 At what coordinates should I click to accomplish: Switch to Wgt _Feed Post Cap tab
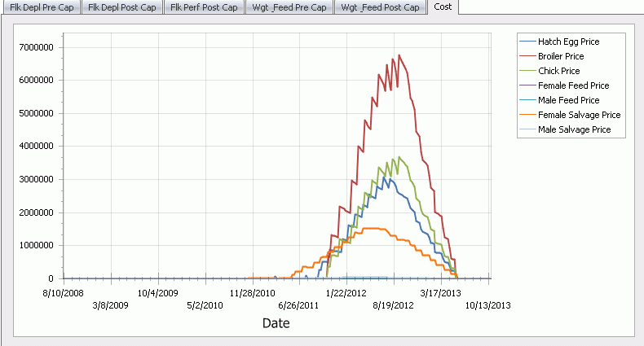tap(381, 7)
